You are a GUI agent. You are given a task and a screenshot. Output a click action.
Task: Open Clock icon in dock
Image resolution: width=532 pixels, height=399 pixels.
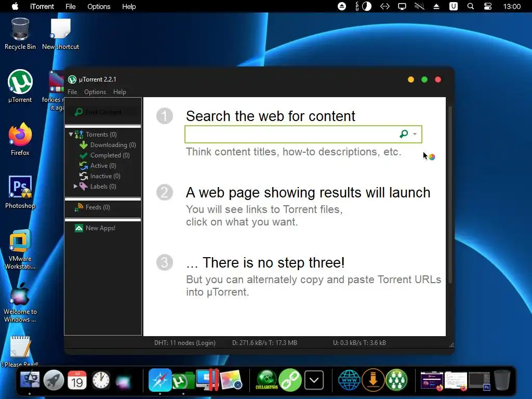(x=101, y=380)
